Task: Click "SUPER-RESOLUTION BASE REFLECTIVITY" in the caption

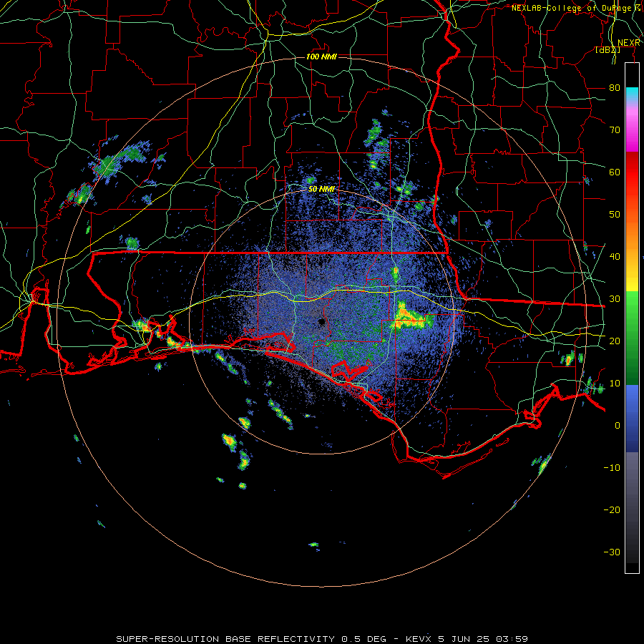Action: tap(225, 639)
